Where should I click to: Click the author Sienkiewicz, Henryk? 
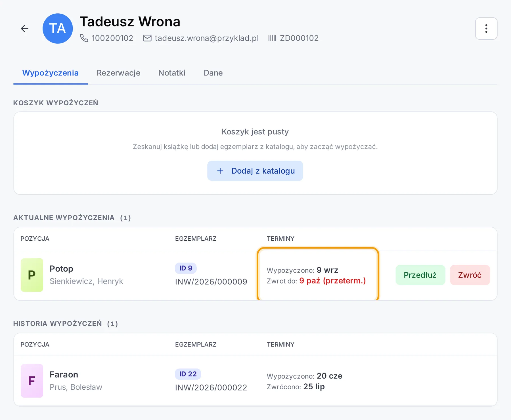86,281
